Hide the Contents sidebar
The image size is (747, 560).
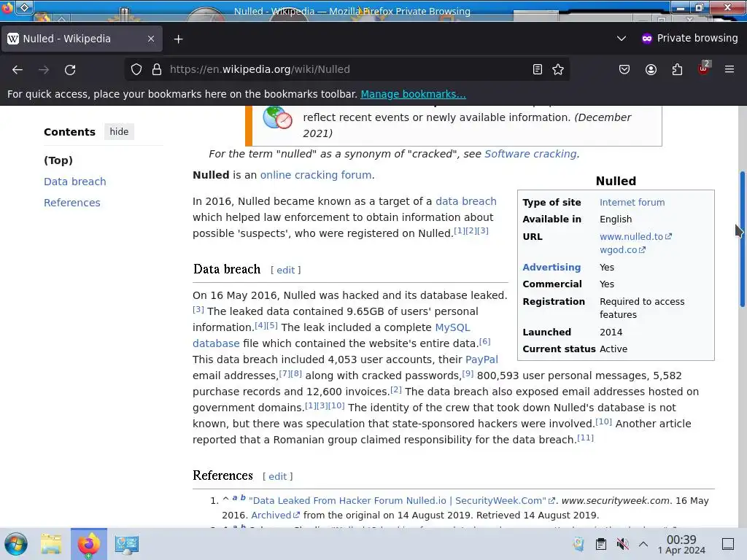tap(119, 131)
